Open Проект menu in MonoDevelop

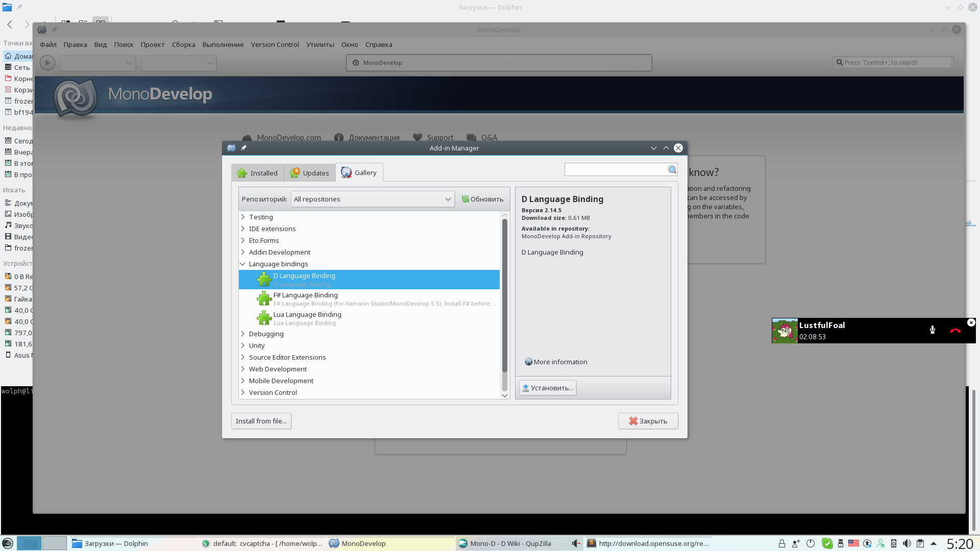tap(153, 44)
